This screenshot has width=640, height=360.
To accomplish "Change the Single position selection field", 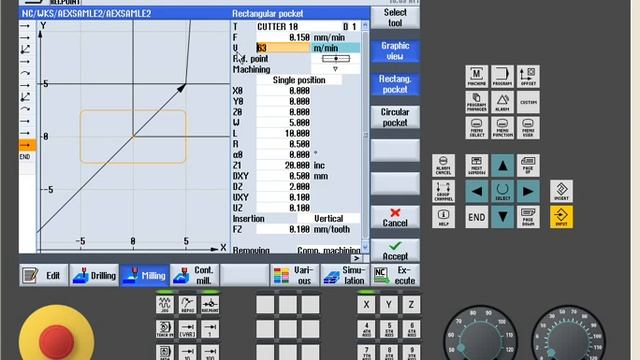I will [299, 80].
